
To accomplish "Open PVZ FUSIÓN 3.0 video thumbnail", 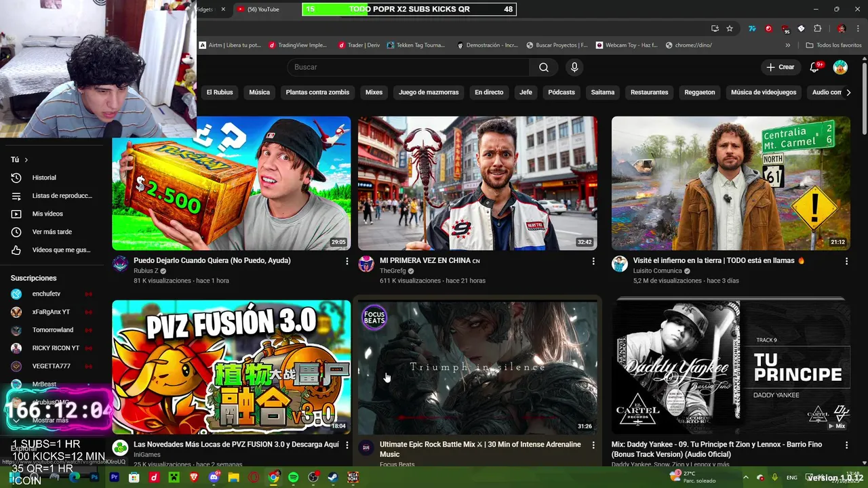I will coord(231,367).
